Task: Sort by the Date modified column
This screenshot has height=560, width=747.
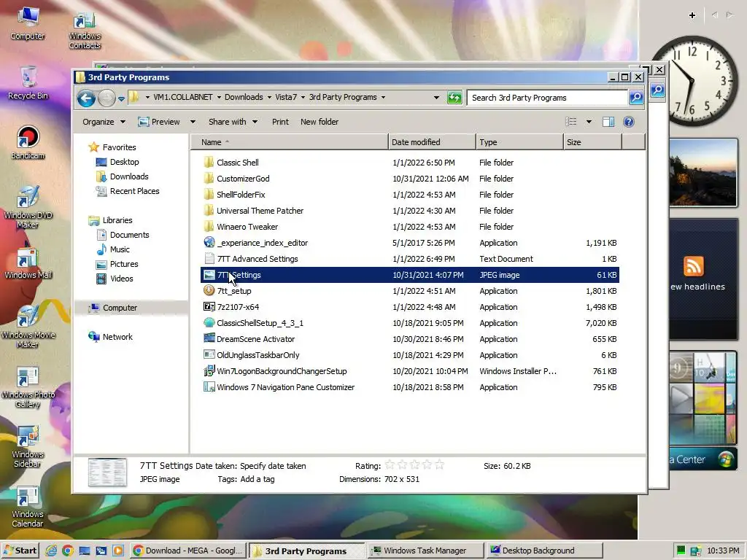Action: pos(432,142)
